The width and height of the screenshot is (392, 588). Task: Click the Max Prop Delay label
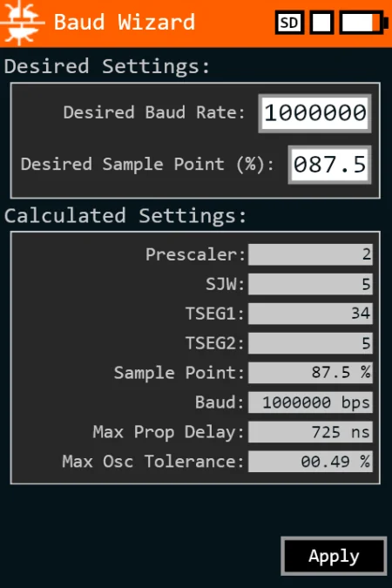point(168,432)
